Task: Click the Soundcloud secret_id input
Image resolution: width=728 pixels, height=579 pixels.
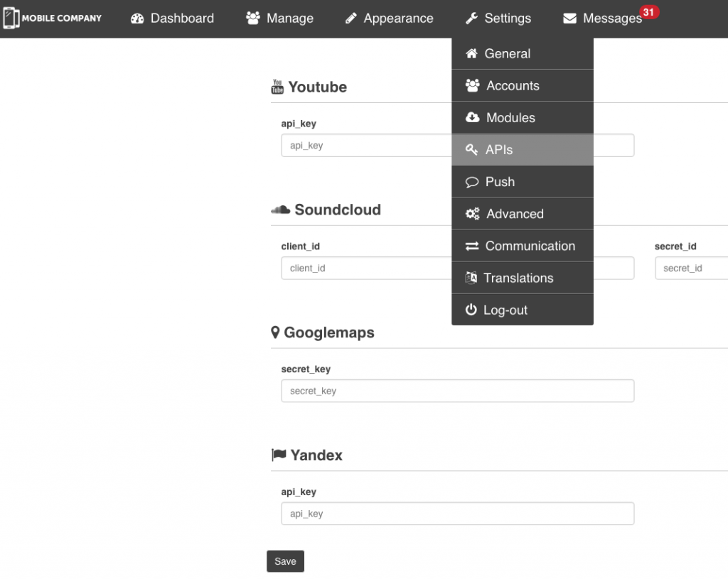Action: pyautogui.click(x=690, y=268)
